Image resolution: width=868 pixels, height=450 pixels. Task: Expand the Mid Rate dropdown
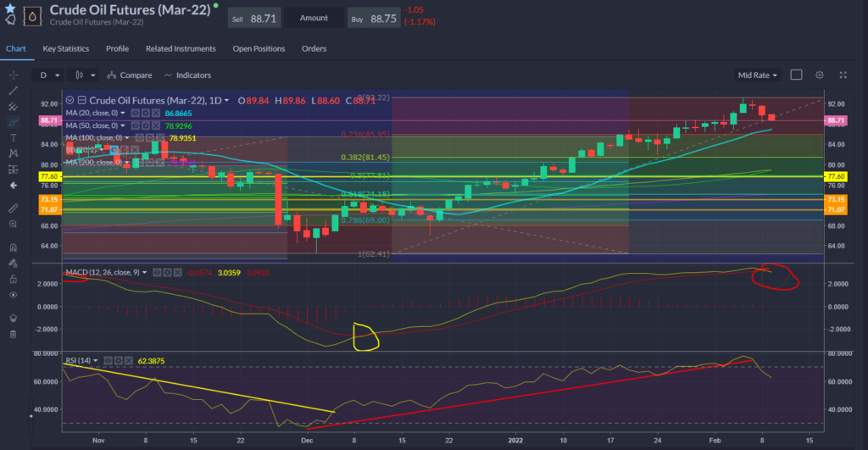[757, 75]
